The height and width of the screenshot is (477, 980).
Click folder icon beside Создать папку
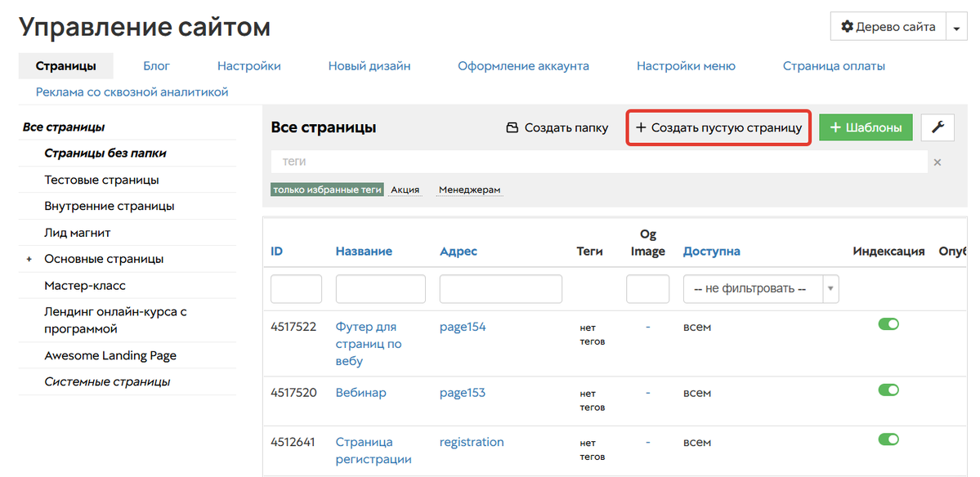[512, 128]
